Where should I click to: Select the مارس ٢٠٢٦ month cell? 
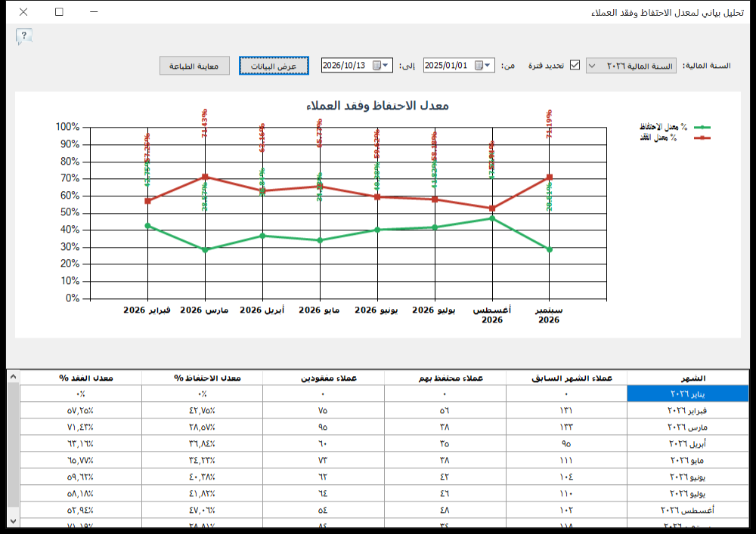(x=687, y=427)
